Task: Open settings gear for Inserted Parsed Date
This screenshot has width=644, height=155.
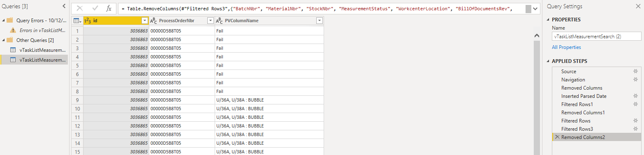Action: tap(635, 96)
